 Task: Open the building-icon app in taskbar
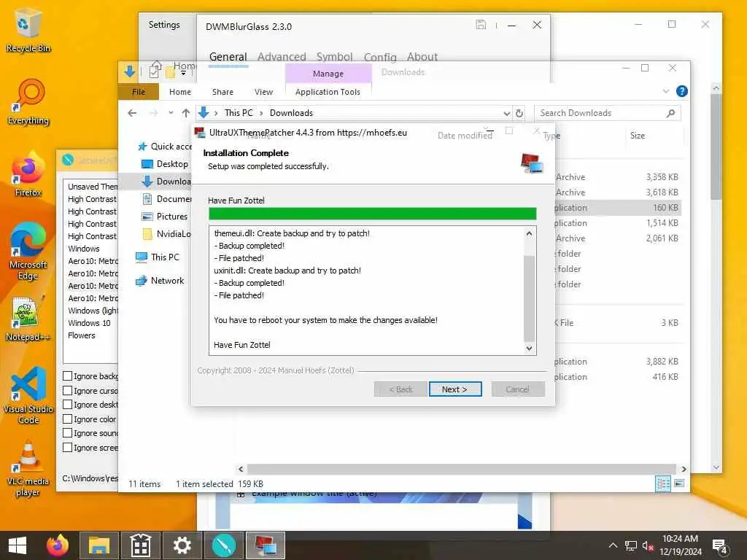pos(141,545)
